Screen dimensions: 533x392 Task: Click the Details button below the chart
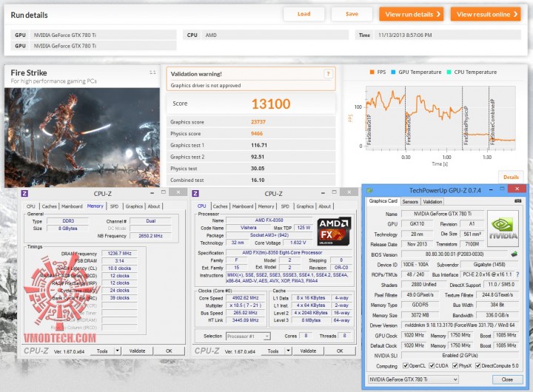pyautogui.click(x=511, y=177)
